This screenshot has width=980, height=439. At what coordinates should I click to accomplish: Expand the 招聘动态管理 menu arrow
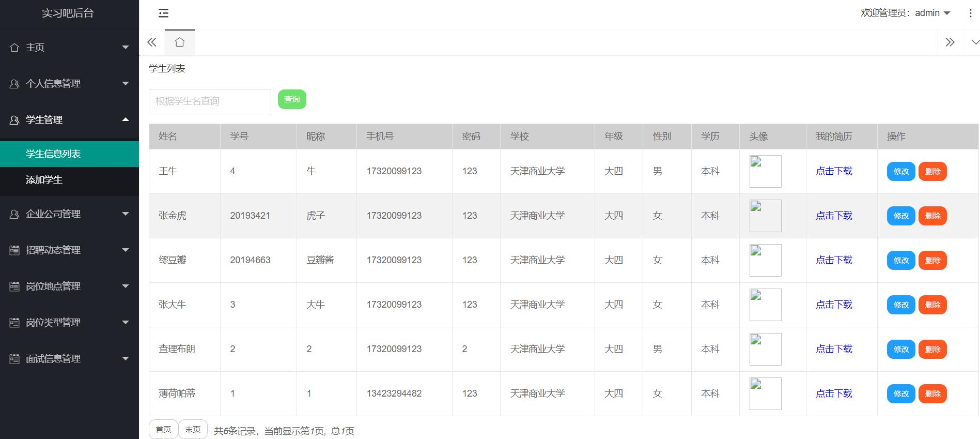click(x=126, y=250)
